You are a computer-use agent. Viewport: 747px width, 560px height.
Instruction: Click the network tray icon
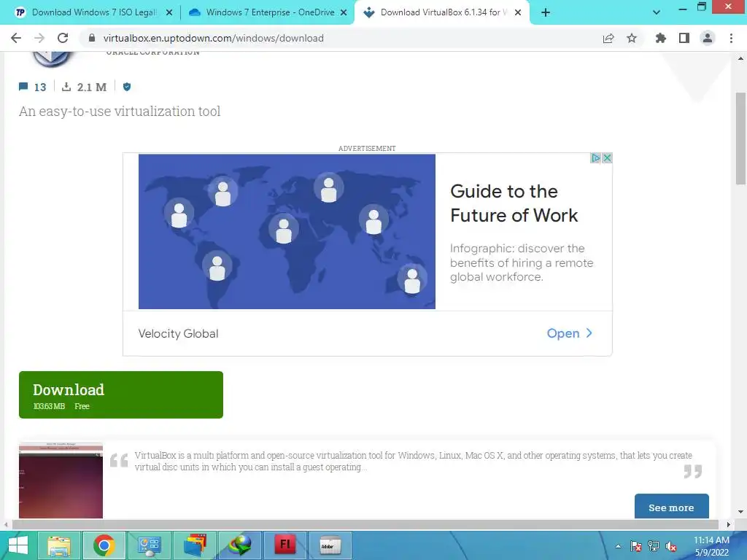pos(654,546)
